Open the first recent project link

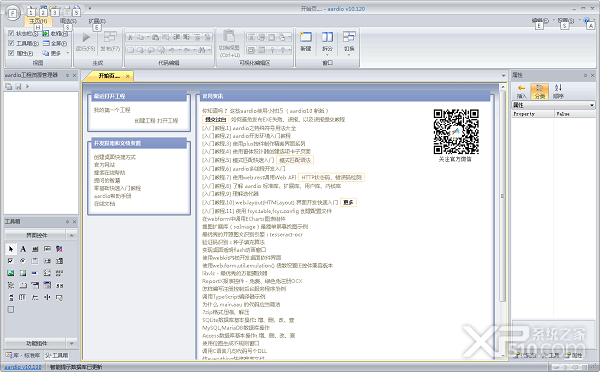tap(112, 110)
